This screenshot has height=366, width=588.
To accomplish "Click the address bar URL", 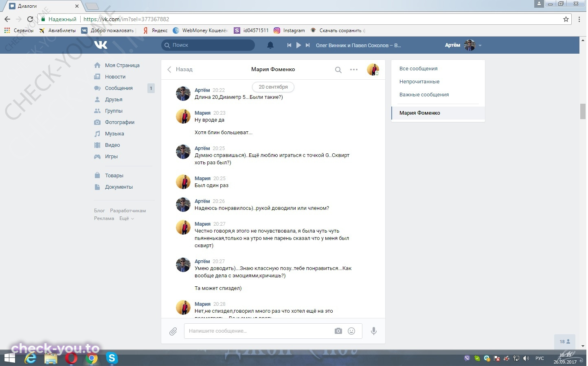I will coord(126,19).
